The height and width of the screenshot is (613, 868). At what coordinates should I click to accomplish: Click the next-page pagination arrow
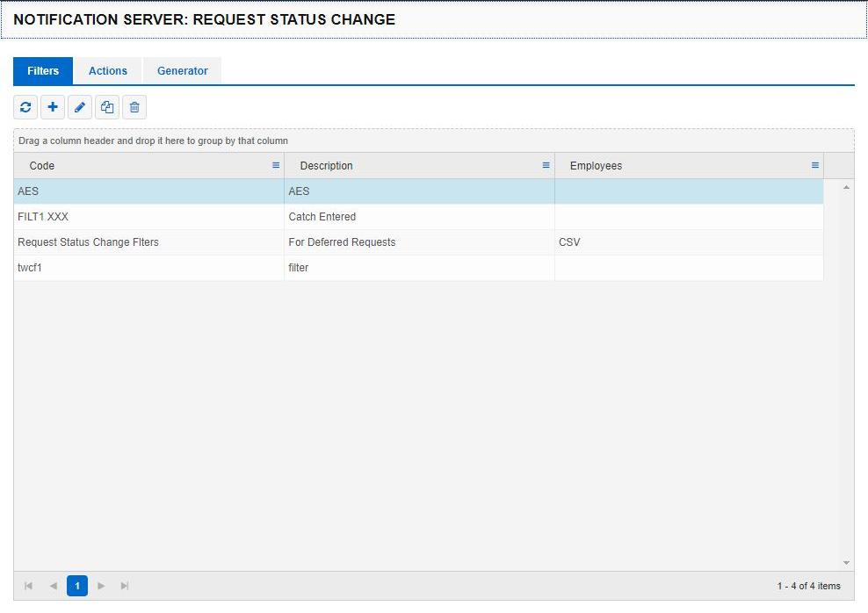coord(101,585)
